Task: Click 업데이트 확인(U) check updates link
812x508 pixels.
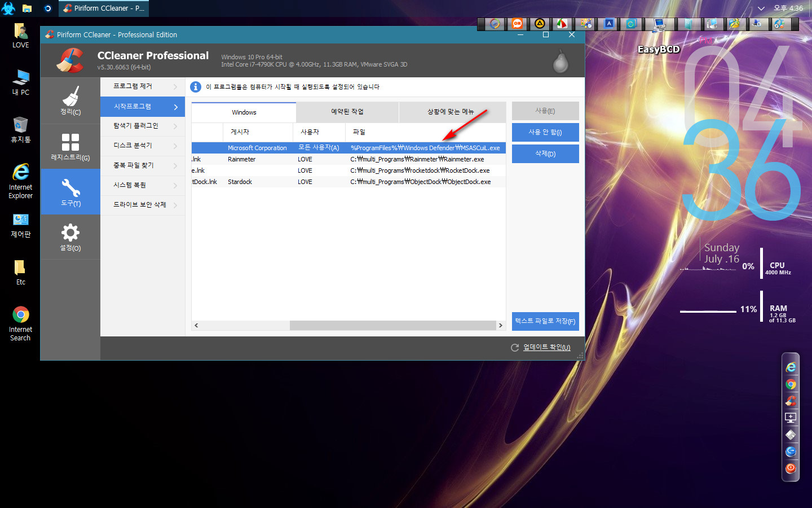Action: (546, 348)
